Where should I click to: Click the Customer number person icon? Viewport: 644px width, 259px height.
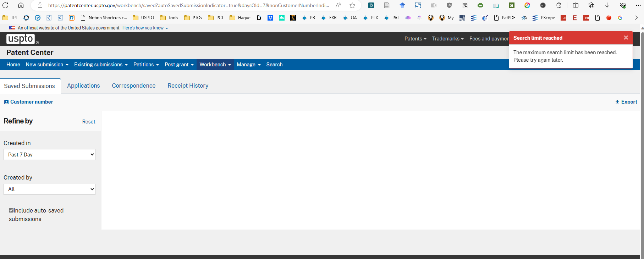pyautogui.click(x=6, y=102)
